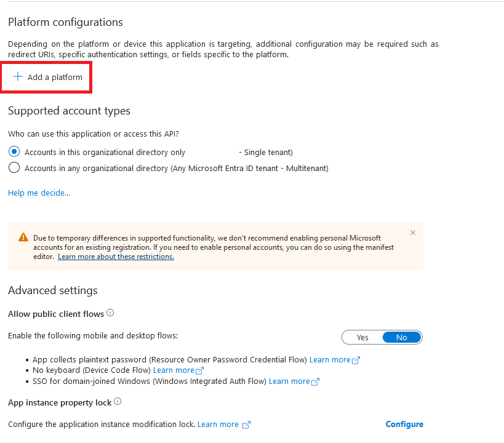Click the plus icon beside Add a platform
This screenshot has height=443, width=504.
pos(18,76)
